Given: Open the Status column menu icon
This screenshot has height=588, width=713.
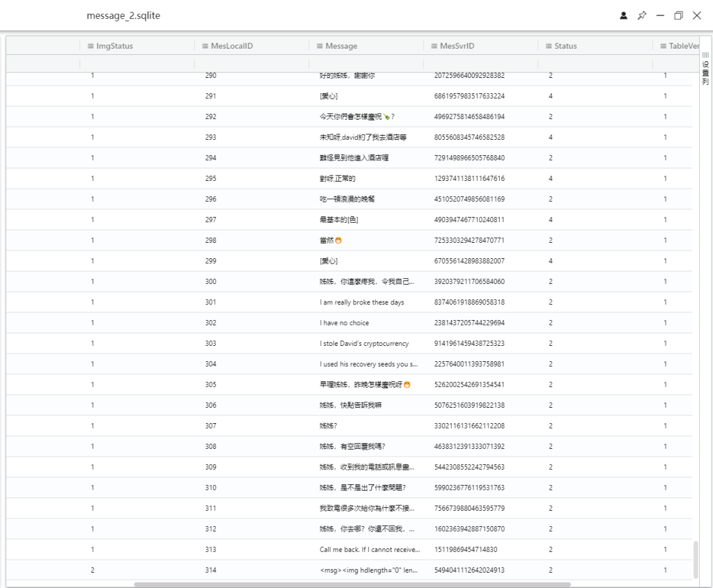Looking at the screenshot, I should [x=549, y=46].
